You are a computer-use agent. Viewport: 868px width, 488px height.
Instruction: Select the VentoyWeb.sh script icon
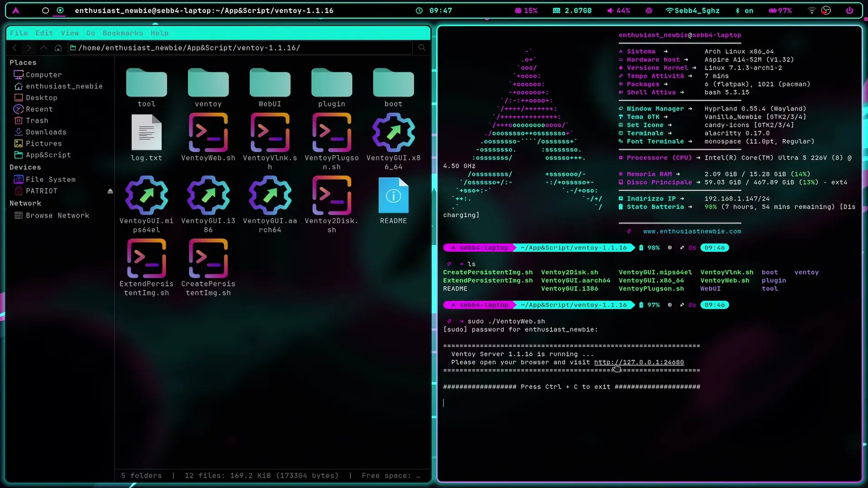point(208,132)
